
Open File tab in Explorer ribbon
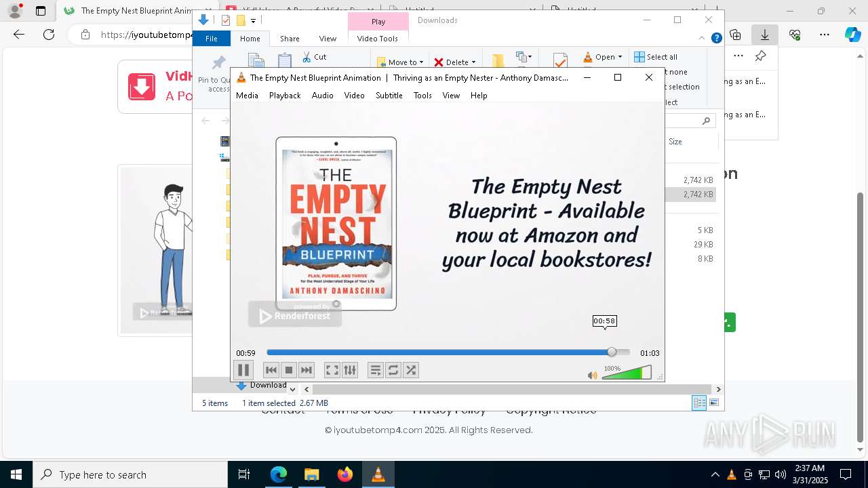212,39
